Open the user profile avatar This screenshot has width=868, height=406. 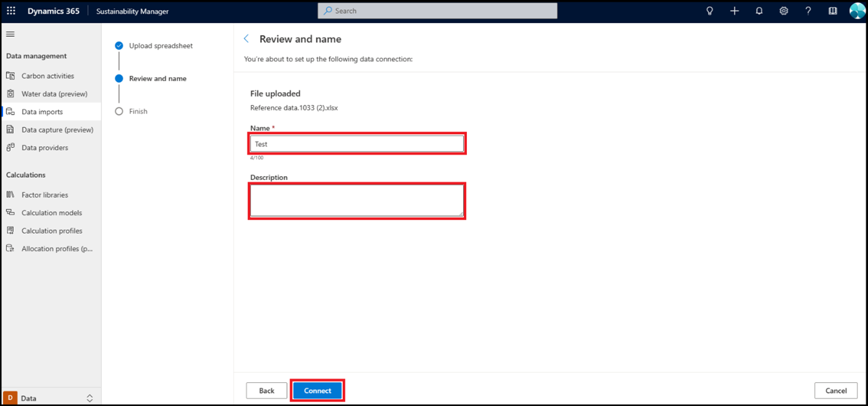(x=857, y=11)
